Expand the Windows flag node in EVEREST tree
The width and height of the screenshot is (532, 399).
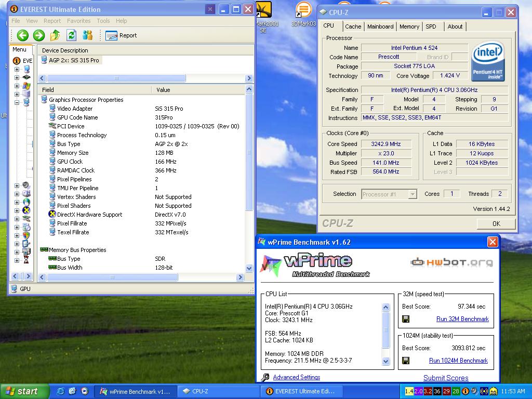[17, 86]
